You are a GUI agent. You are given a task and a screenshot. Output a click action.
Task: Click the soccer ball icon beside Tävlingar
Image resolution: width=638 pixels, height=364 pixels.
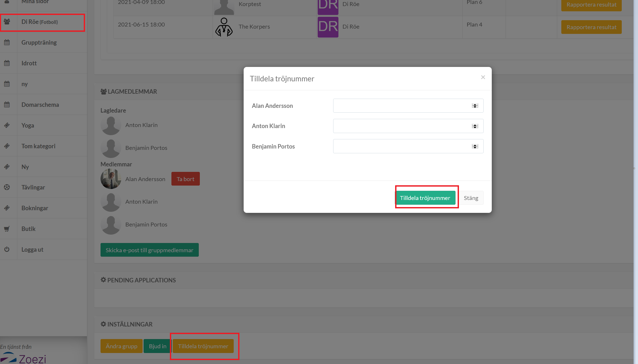click(x=7, y=187)
